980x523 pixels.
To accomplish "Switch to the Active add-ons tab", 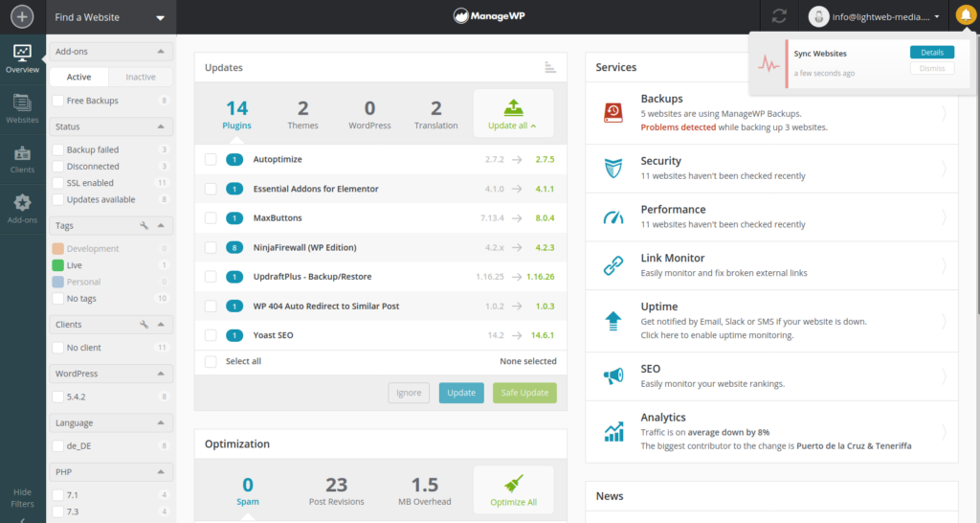I will click(78, 77).
